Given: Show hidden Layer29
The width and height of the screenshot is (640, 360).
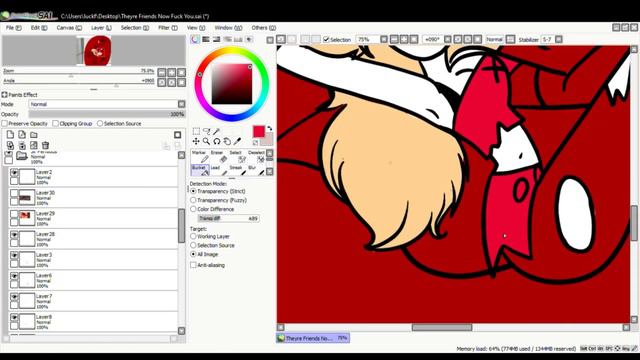Looking at the screenshot, I should point(14,214).
